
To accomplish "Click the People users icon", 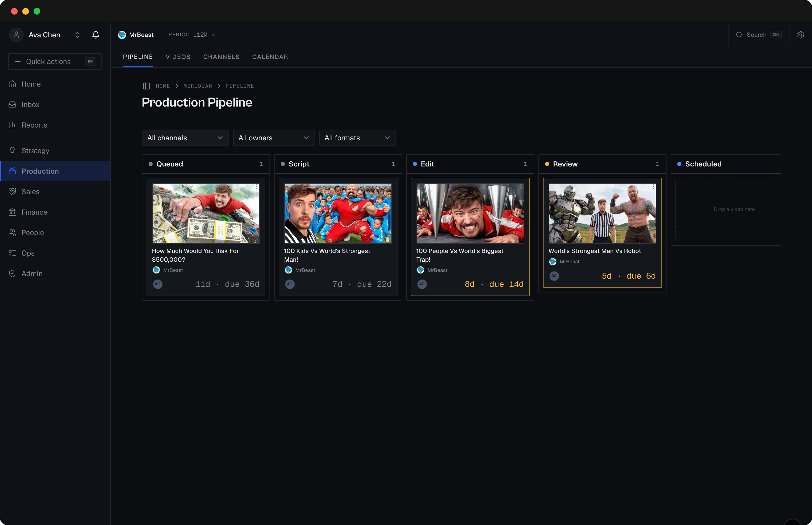I will [x=12, y=232].
